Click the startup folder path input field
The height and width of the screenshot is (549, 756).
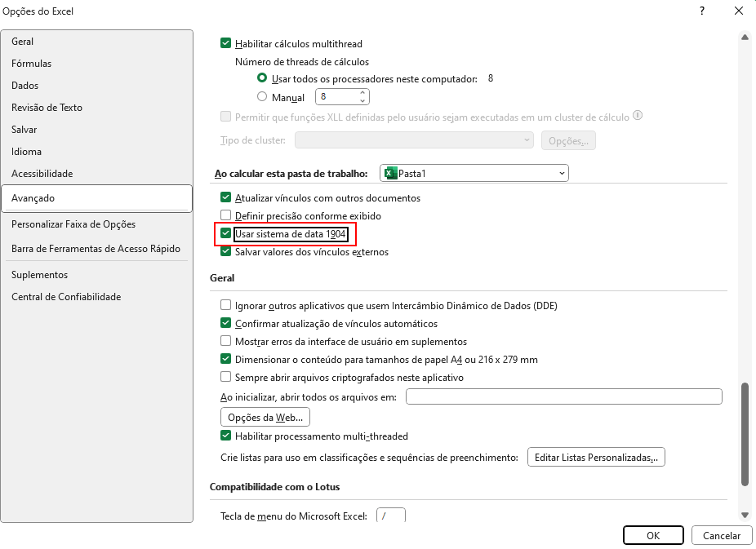tap(563, 397)
